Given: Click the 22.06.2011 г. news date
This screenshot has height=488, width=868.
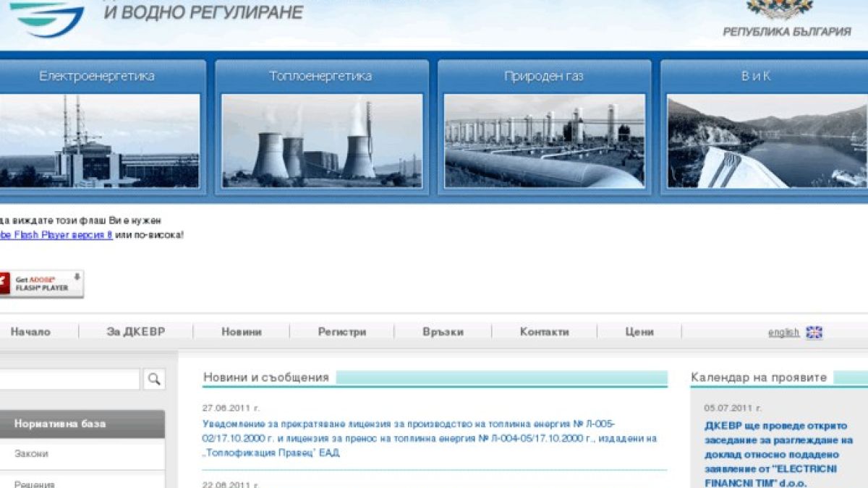Looking at the screenshot, I should [x=231, y=484].
